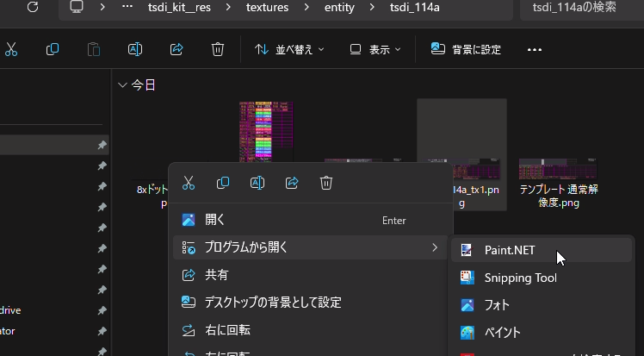Screen dimensions: 644x356
Task: Click the Delete trash icon in context menu
Action: (326, 183)
